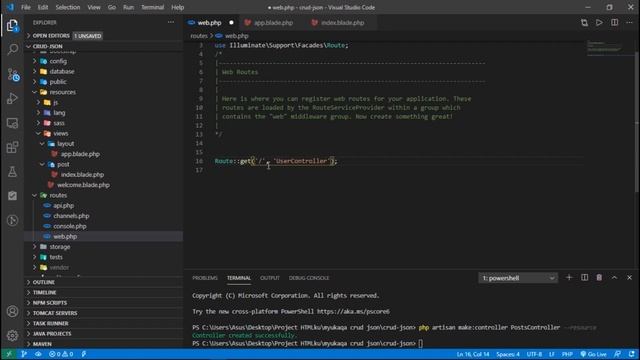Open the Search view
The width and height of the screenshot is (640, 360).
click(12, 50)
